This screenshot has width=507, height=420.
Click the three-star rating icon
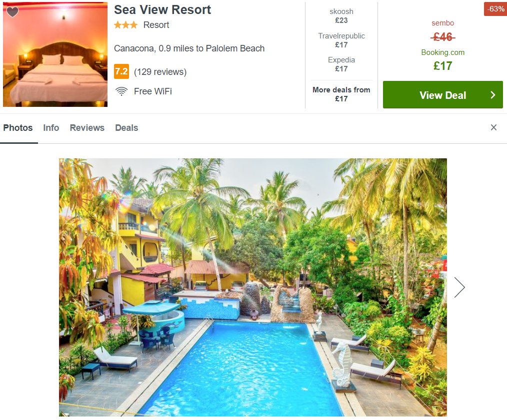point(126,25)
